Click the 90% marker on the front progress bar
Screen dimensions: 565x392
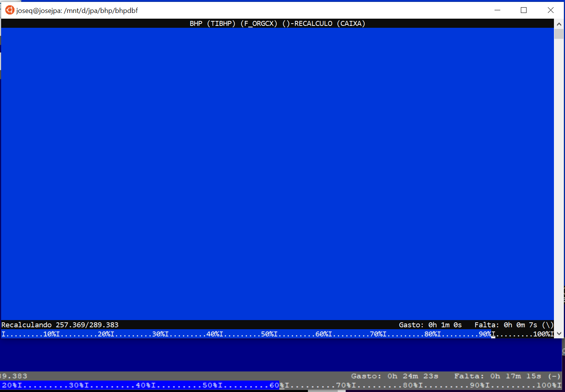[485, 334]
